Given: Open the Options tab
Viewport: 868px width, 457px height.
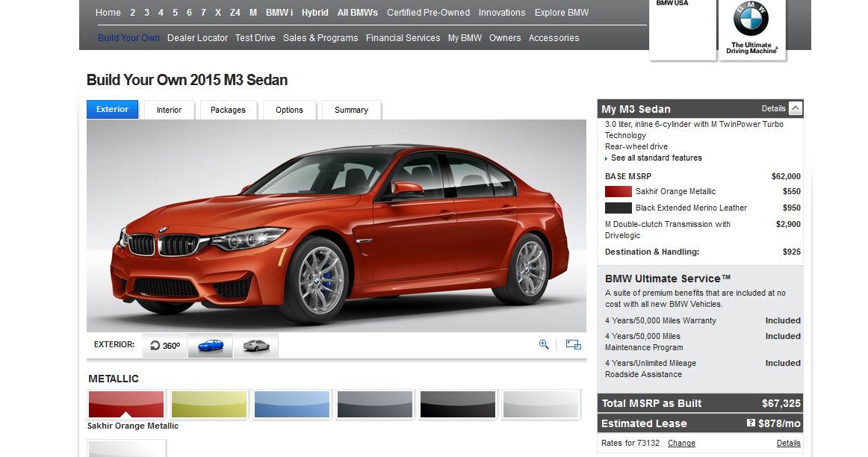Looking at the screenshot, I should [289, 110].
